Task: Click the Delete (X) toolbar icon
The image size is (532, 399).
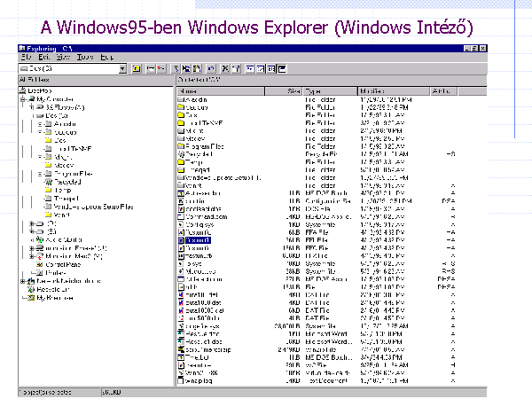Action: [x=226, y=68]
